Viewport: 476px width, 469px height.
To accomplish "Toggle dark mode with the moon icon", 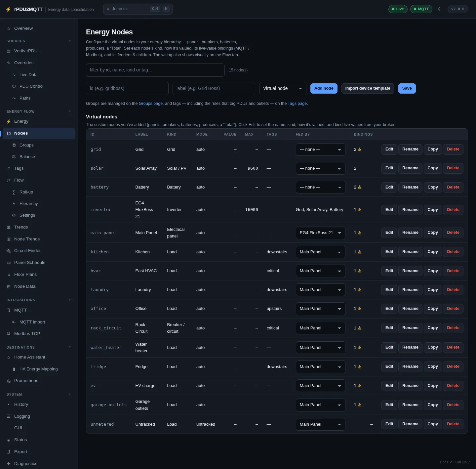I will (x=439, y=9).
